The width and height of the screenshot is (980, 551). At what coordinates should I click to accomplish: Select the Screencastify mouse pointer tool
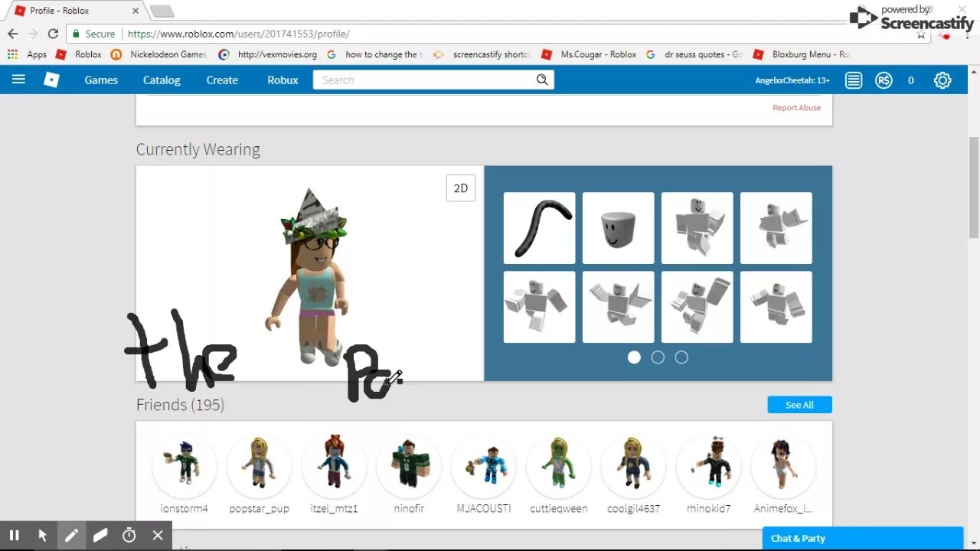(x=43, y=536)
